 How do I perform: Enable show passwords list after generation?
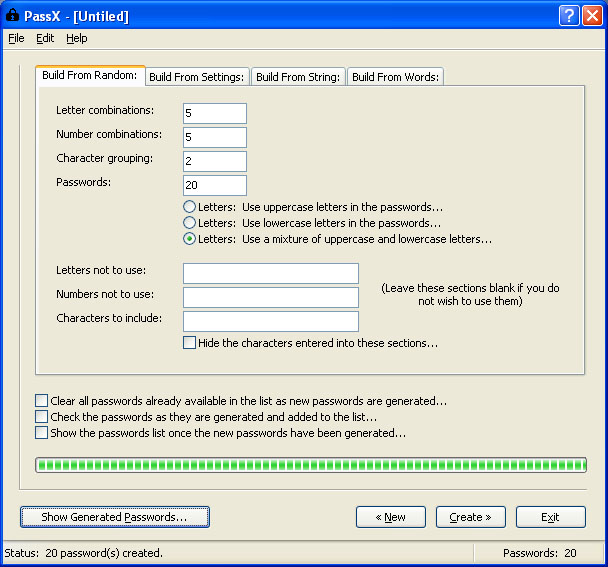click(x=41, y=433)
